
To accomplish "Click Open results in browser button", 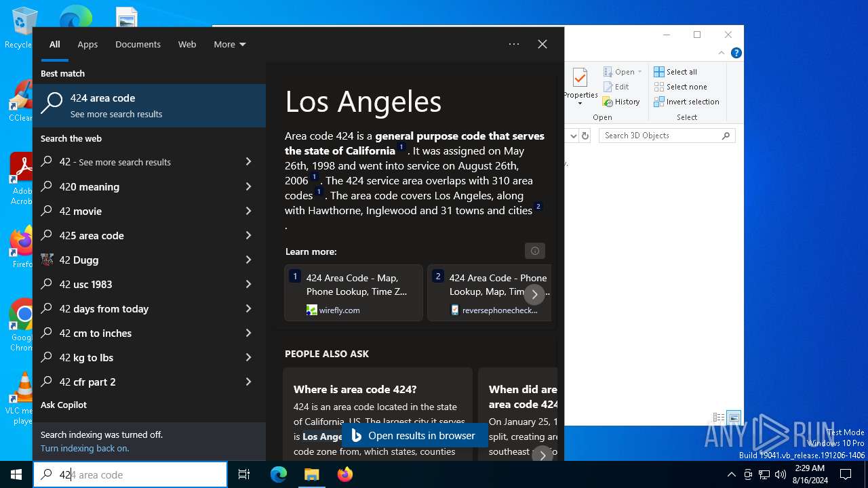I will [x=414, y=436].
